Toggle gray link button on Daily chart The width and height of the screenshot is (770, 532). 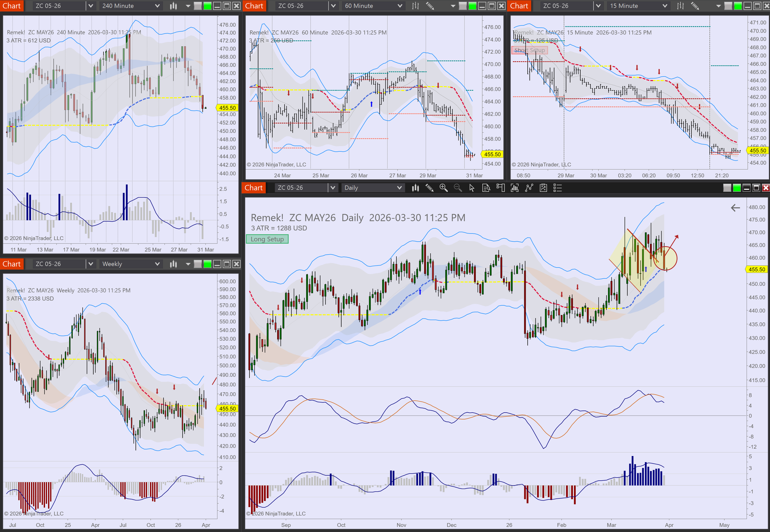tap(727, 188)
